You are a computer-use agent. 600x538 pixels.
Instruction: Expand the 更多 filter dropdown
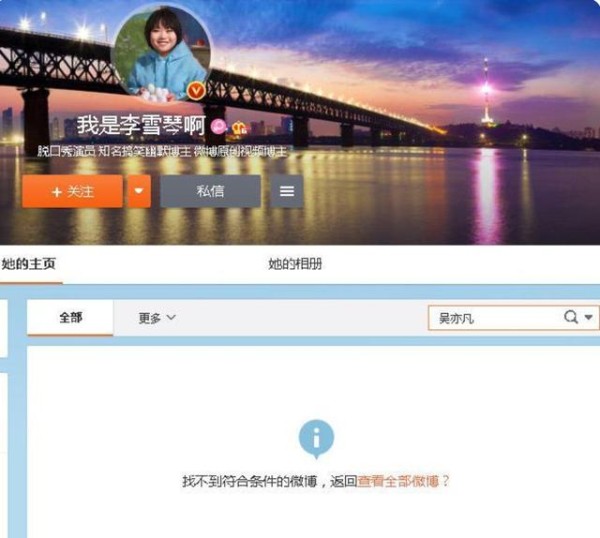coord(157,318)
